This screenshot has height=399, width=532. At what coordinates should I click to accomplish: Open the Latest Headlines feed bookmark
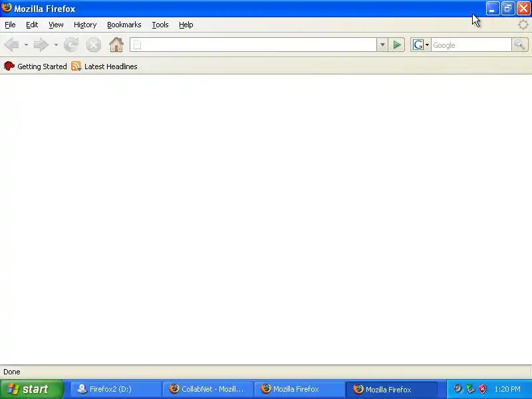[104, 66]
